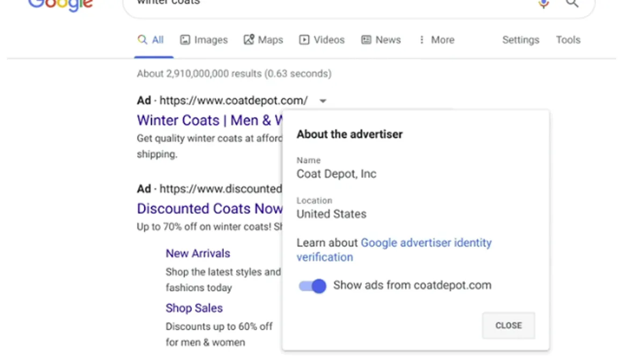Click the microphone voice search icon
The height and width of the screenshot is (362, 644).
(544, 3)
